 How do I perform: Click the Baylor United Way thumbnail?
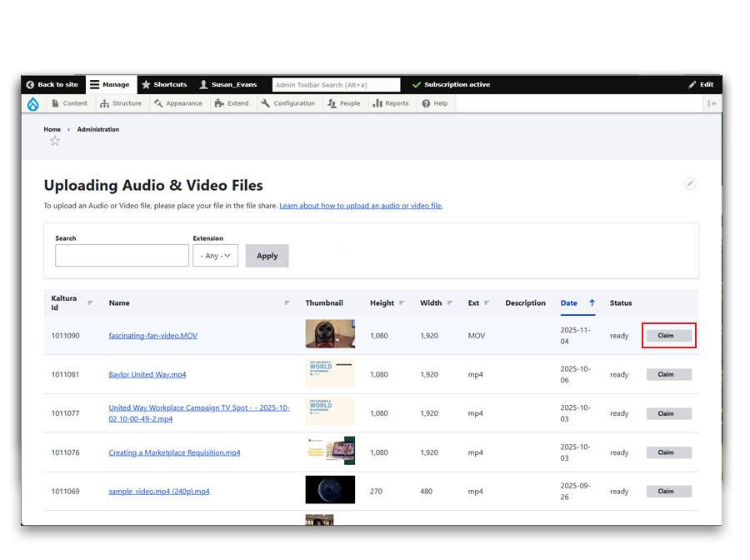pyautogui.click(x=330, y=372)
